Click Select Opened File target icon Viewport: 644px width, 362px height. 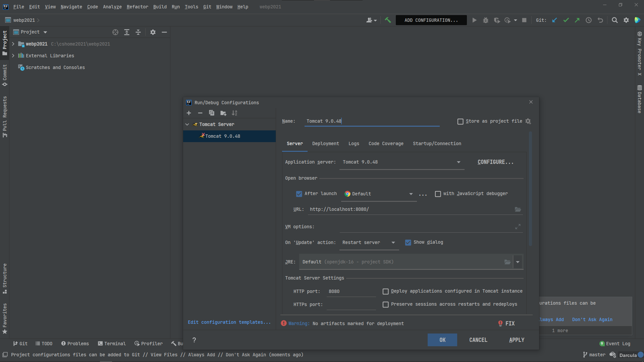115,32
